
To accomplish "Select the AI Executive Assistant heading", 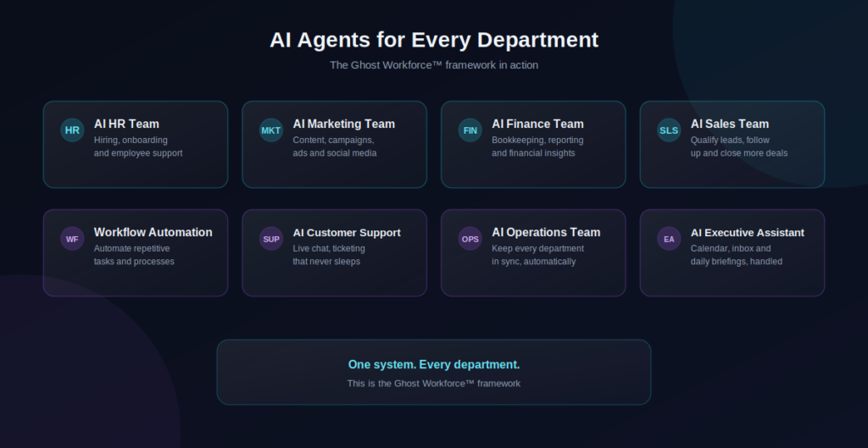I will 748,232.
